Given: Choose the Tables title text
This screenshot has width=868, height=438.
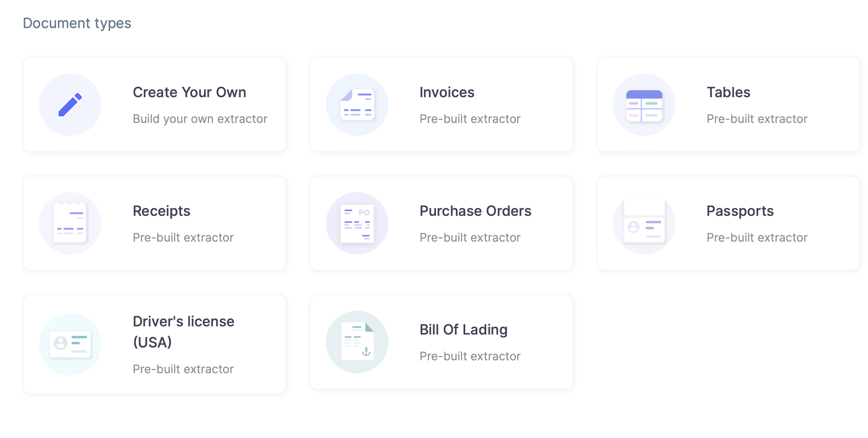Looking at the screenshot, I should pyautogui.click(x=728, y=93).
